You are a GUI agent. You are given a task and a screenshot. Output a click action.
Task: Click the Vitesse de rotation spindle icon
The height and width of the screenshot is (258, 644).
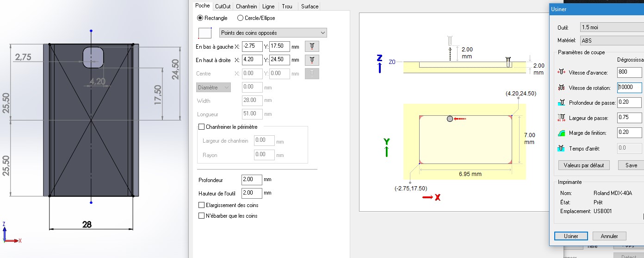click(561, 88)
